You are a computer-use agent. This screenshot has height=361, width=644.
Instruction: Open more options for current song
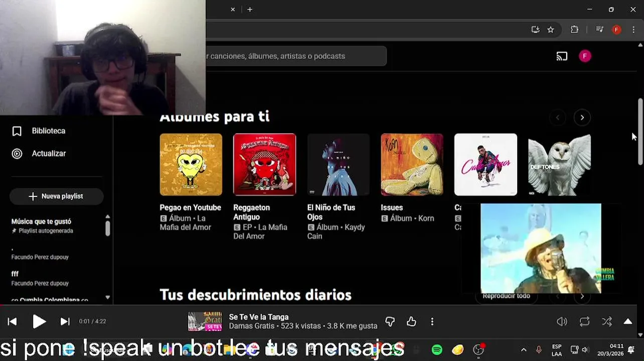point(432,321)
